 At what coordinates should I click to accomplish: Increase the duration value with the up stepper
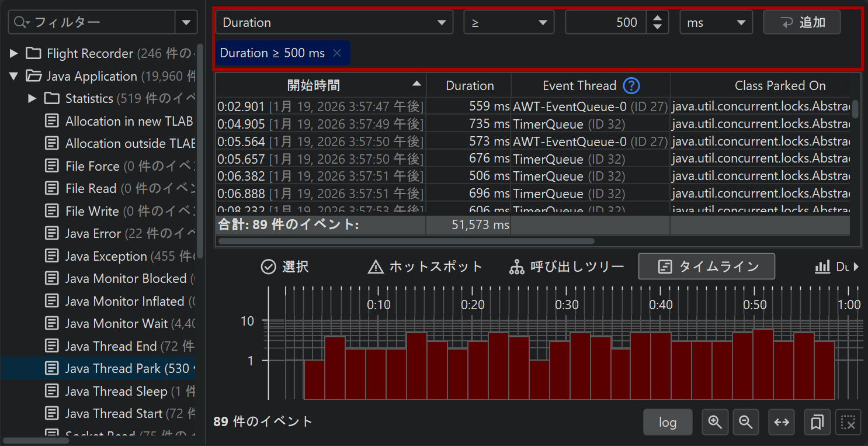coord(658,18)
